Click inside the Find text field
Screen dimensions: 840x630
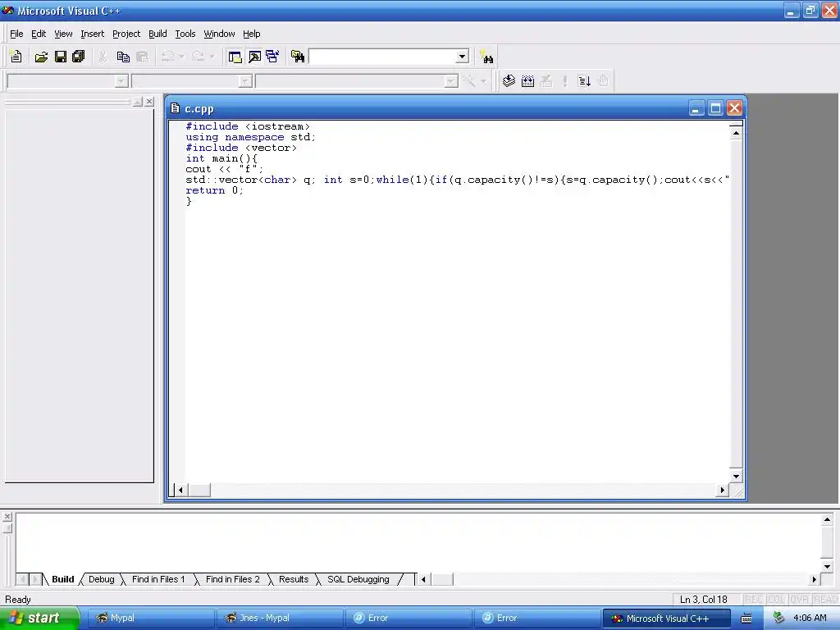tap(382, 57)
